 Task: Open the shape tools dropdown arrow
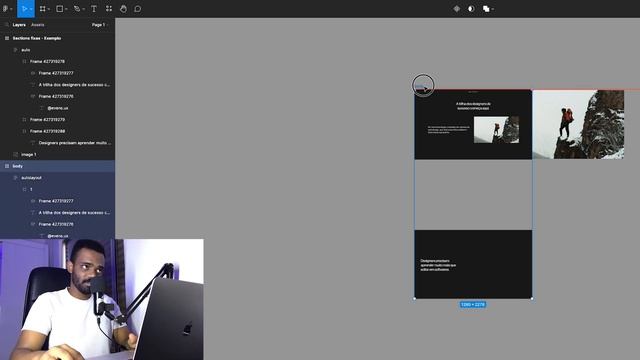(66, 9)
